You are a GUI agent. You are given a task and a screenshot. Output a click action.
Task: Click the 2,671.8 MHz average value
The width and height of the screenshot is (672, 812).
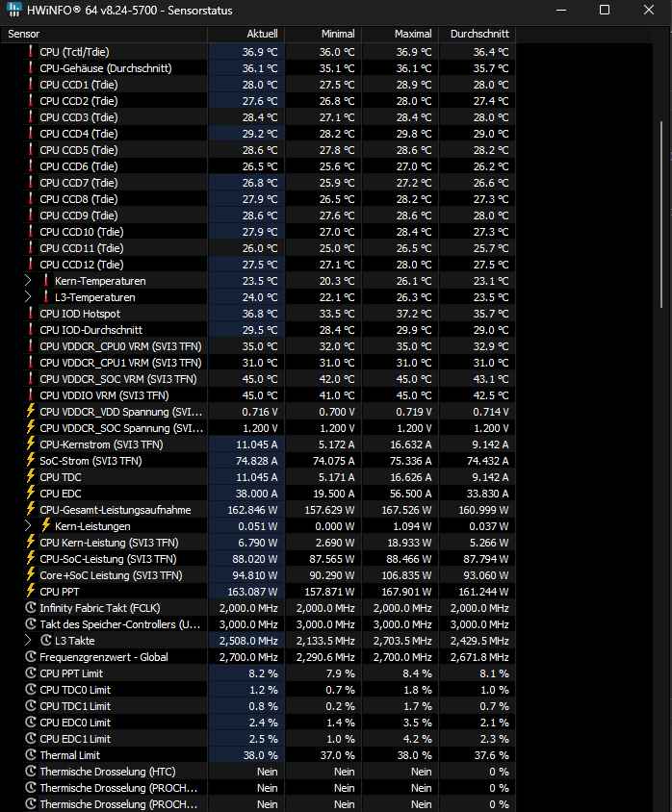(x=479, y=657)
